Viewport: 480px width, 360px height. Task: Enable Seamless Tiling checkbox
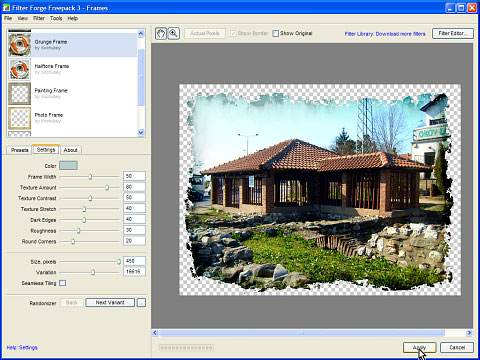[x=62, y=283]
